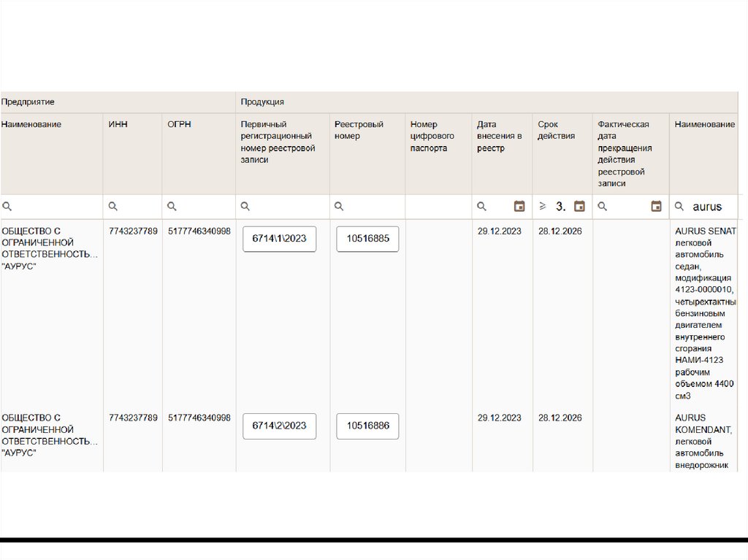748x560 pixels.
Task: Click search icon in Дата внесения filter
Action: click(x=482, y=207)
